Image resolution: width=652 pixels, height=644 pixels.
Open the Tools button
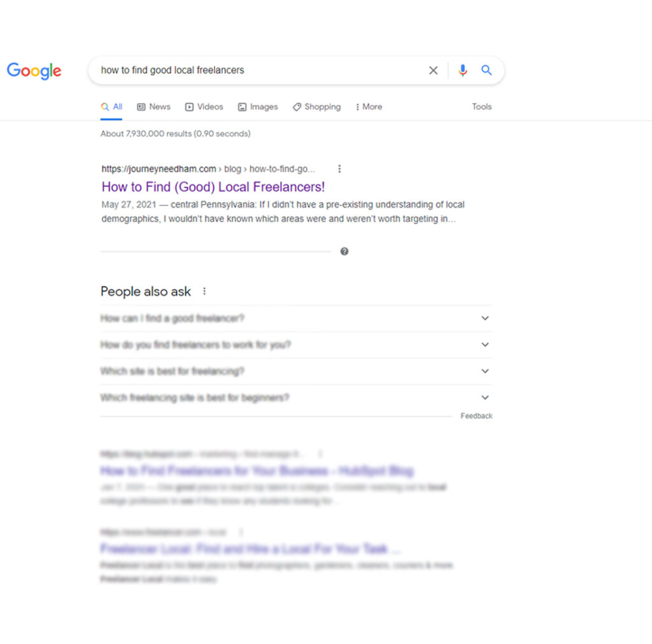482,107
